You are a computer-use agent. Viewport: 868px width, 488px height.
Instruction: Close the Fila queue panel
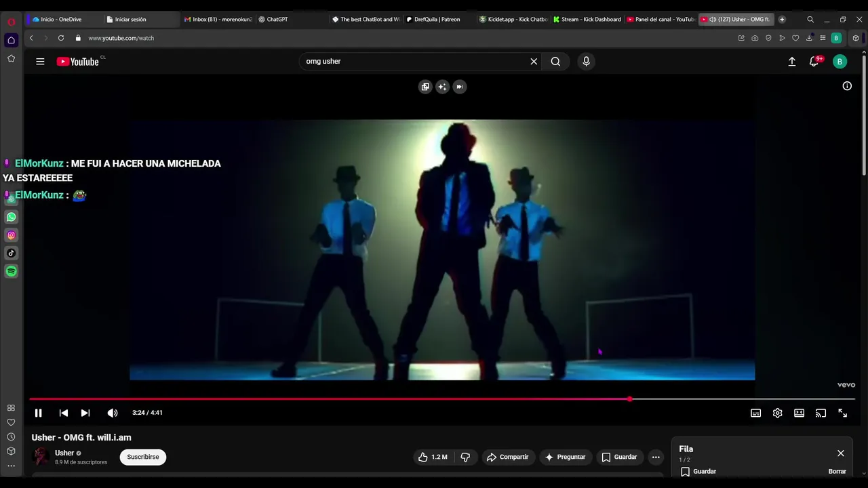tap(841, 453)
